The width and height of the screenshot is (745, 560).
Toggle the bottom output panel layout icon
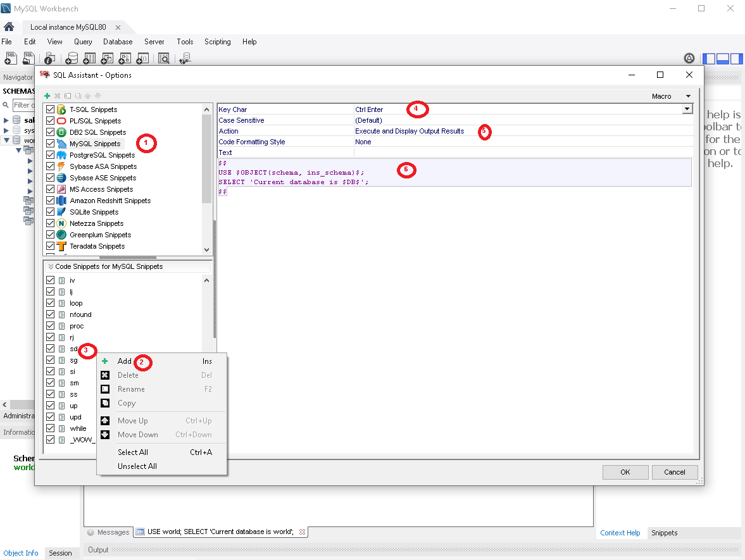723,58
